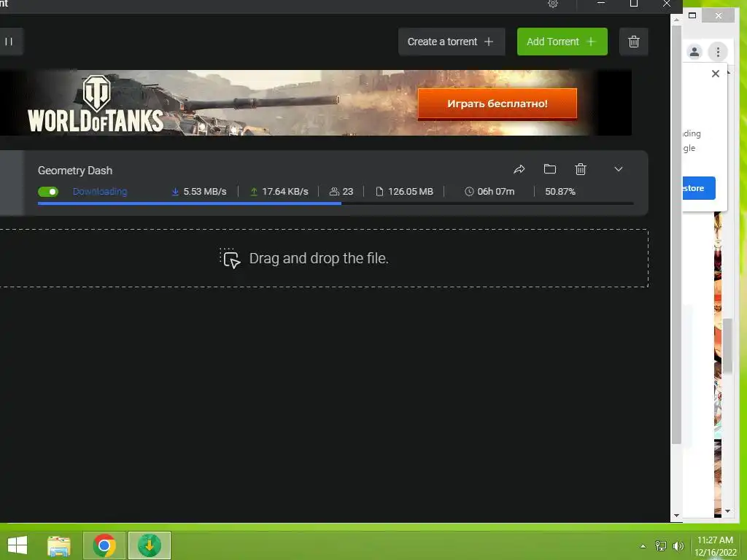Share the Geometry Dash torrent

[519, 169]
